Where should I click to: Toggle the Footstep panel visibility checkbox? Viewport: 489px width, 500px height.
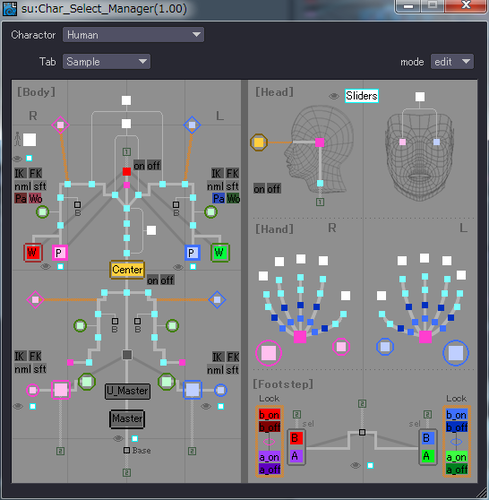[370, 465]
